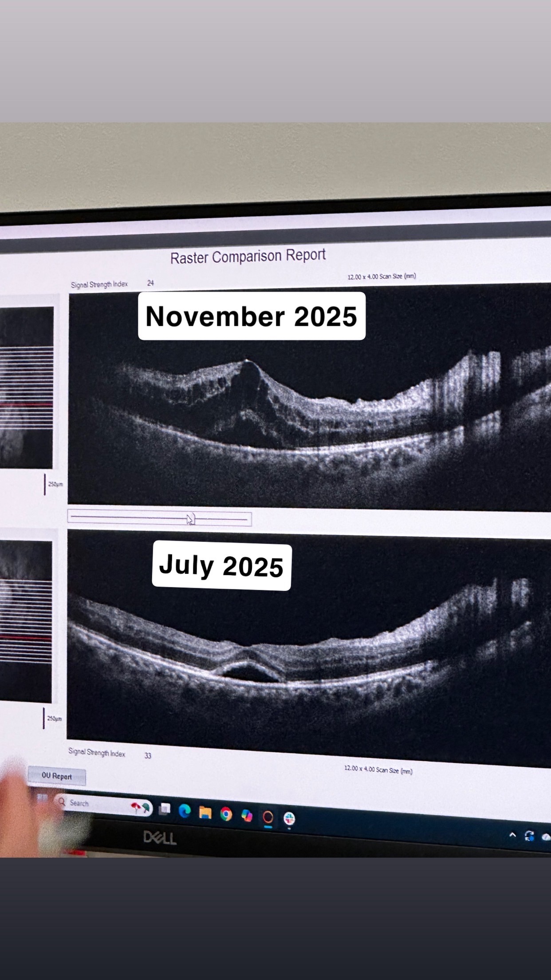551x980 pixels.
Task: Click the Raster Comparison Report title
Action: pyautogui.click(x=248, y=257)
